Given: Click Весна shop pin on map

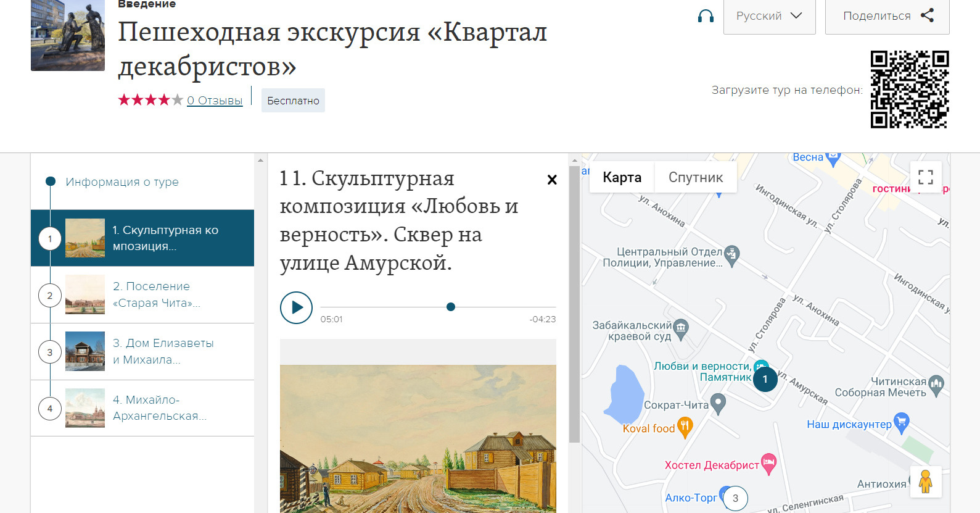Looking at the screenshot, I should 833,158.
